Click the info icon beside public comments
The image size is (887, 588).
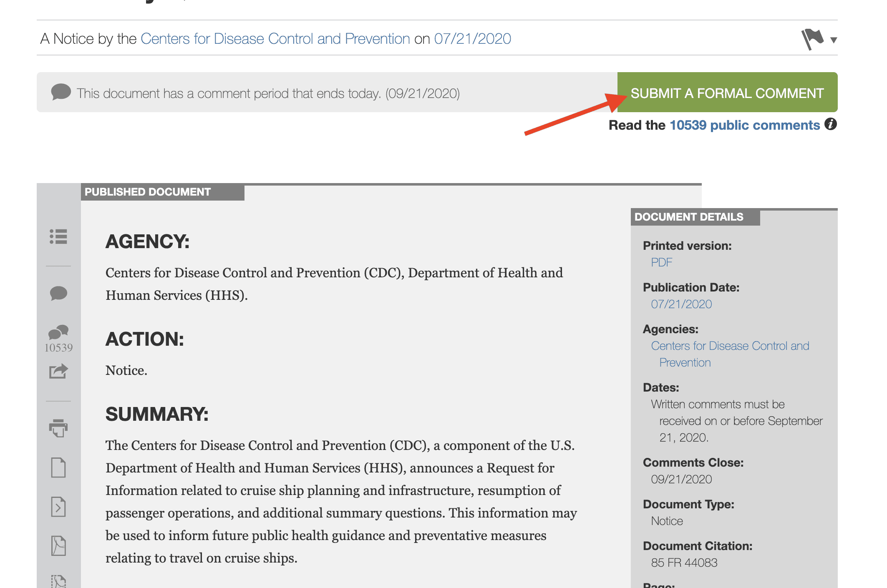tap(831, 124)
